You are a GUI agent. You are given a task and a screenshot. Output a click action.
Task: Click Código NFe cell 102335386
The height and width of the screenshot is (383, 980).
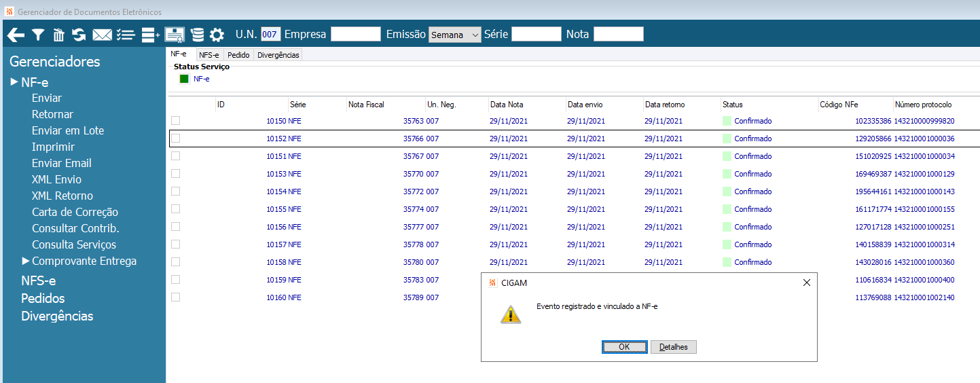tap(873, 121)
